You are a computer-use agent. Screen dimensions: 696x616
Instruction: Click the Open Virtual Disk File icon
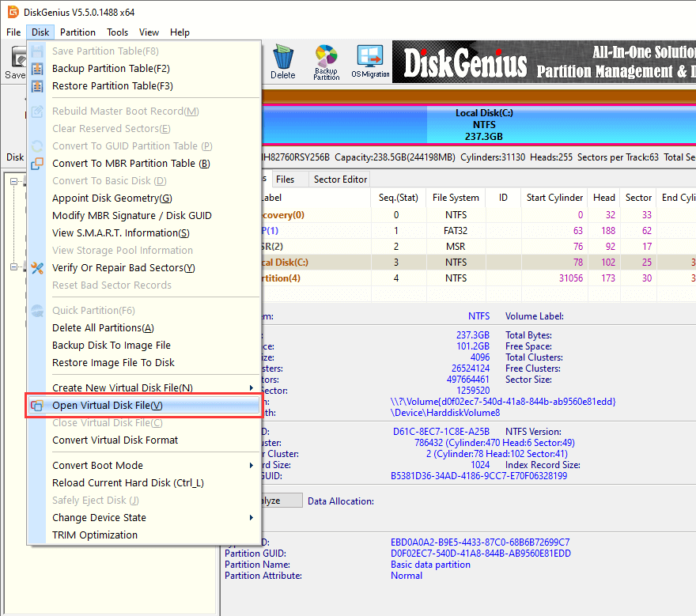pos(37,406)
